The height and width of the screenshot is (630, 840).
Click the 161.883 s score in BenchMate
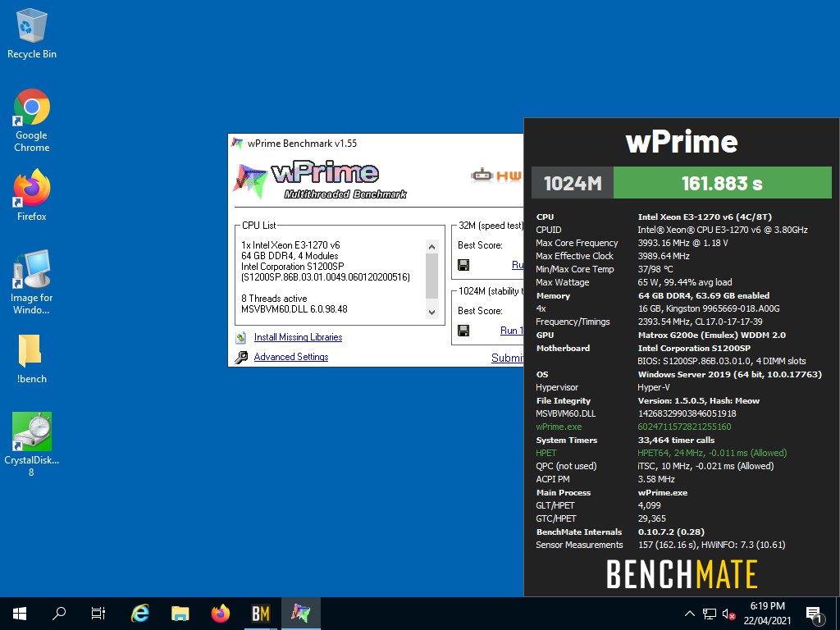click(x=722, y=183)
